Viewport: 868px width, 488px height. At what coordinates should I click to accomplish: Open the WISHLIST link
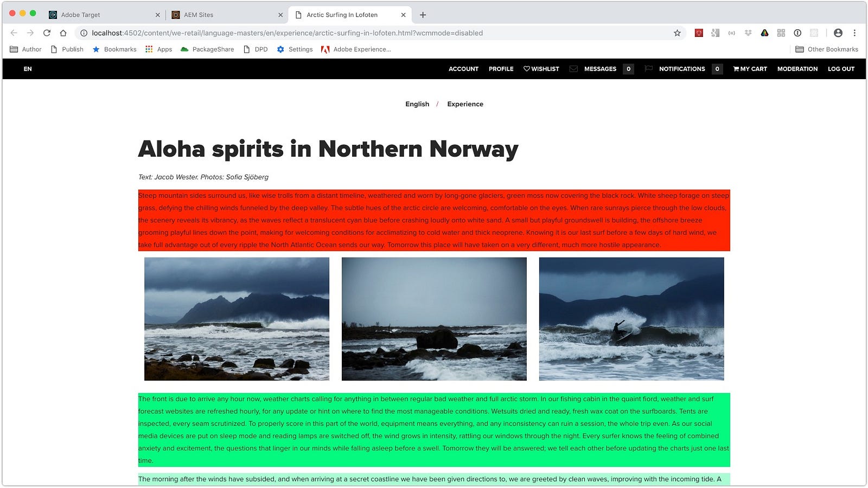pos(541,69)
